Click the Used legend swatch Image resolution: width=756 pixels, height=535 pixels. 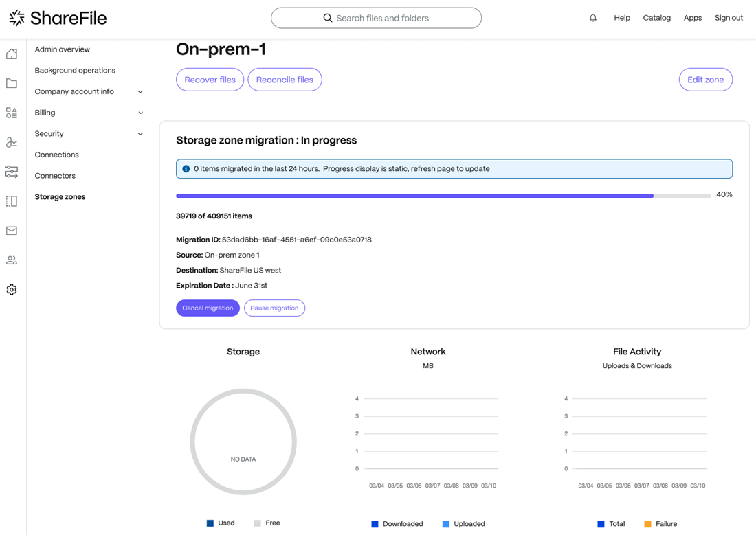[210, 523]
